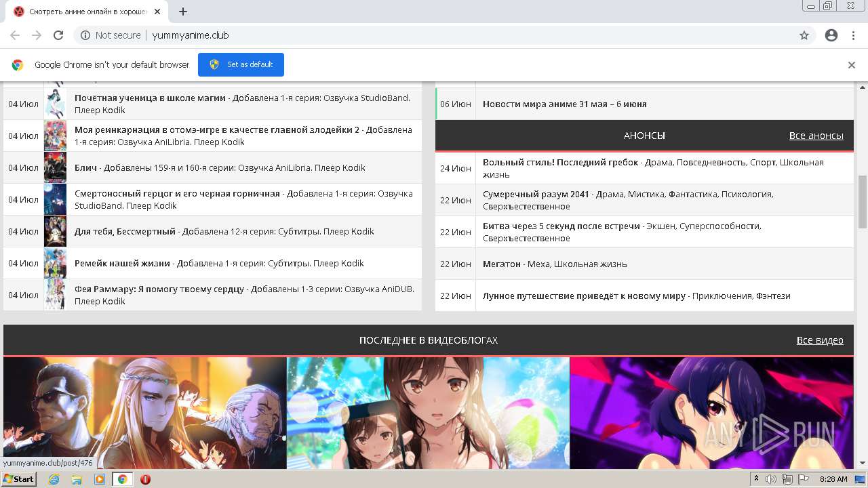The height and width of the screenshot is (488, 868).
Task: Click thumbnail of Смертоносный герцог row
Action: click(x=55, y=199)
